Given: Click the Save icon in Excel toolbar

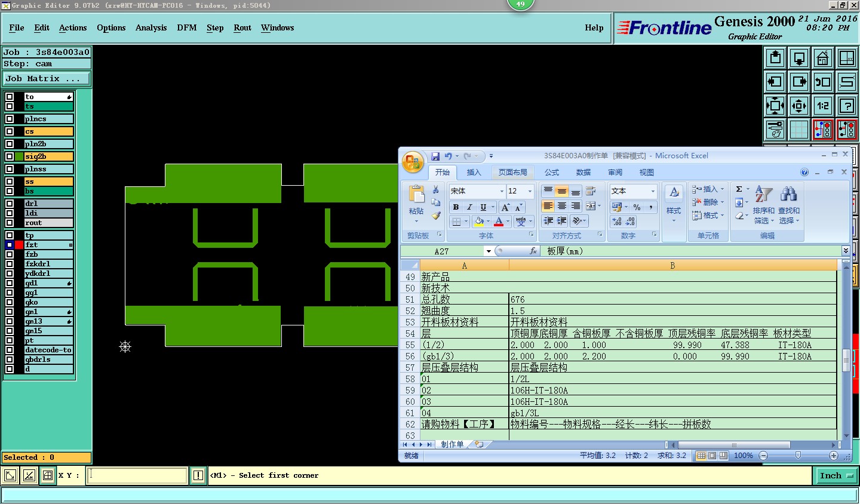Looking at the screenshot, I should click(x=435, y=156).
